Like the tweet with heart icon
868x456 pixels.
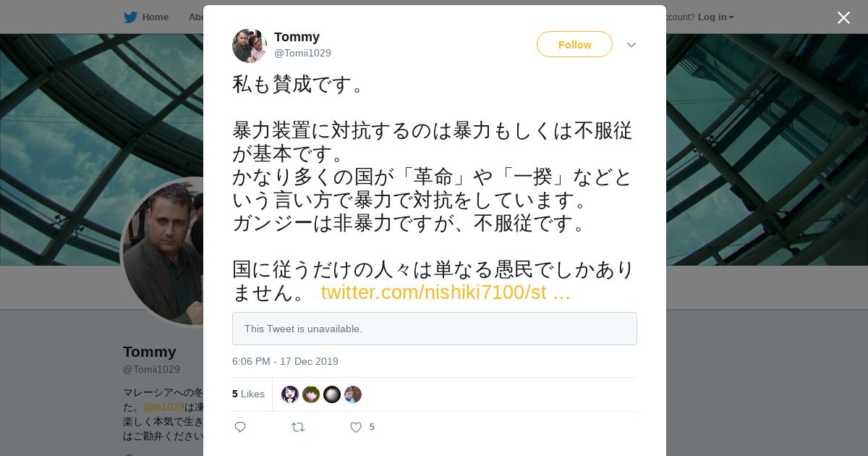point(356,427)
